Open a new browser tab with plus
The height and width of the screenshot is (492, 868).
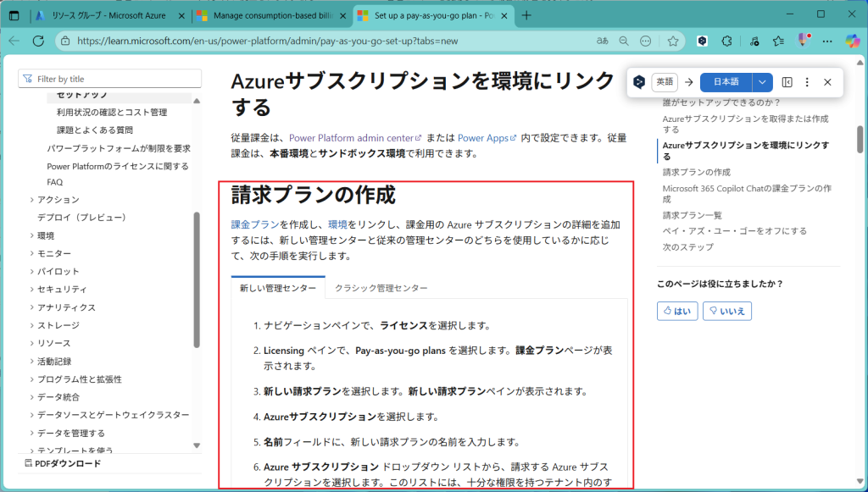tap(526, 15)
